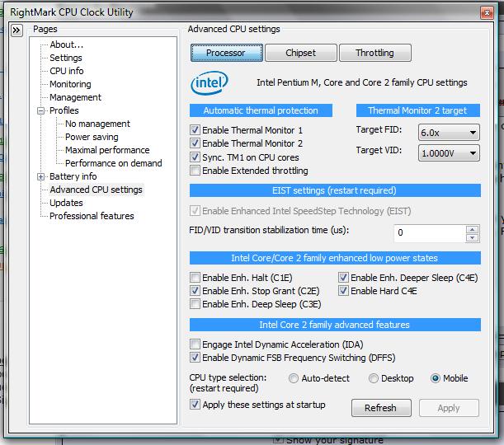The height and width of the screenshot is (445, 504).
Task: Open the Professional features page
Action: [x=92, y=216]
